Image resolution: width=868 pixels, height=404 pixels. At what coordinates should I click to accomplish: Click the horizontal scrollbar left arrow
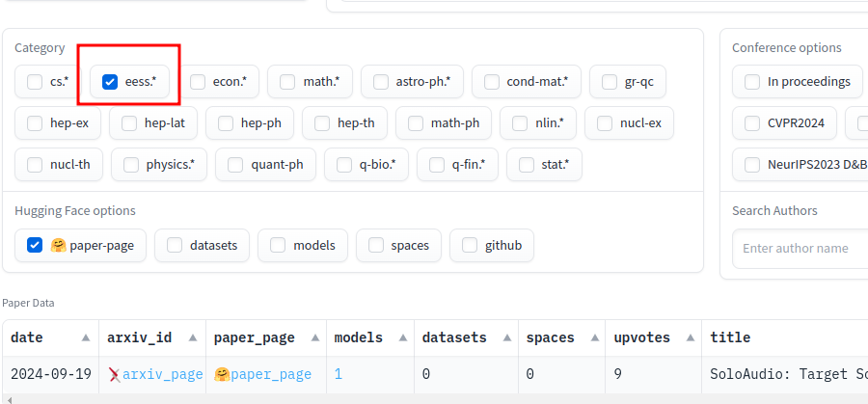tap(9, 399)
